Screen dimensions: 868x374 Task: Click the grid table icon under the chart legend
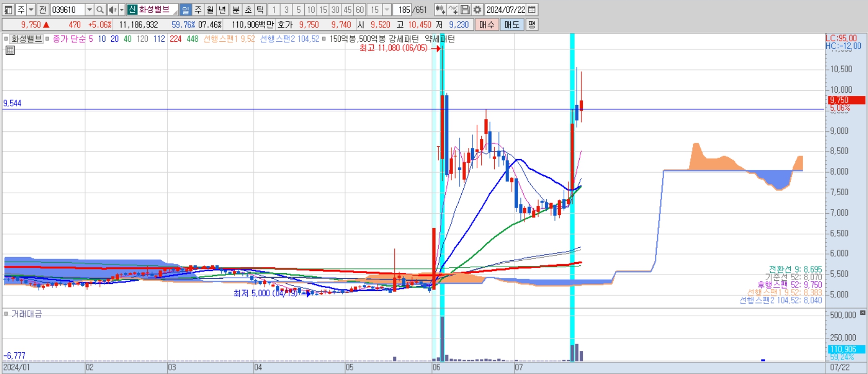[10, 50]
